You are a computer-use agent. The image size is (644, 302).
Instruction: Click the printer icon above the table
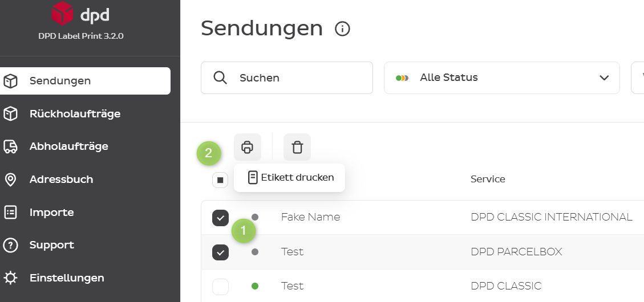click(x=247, y=147)
